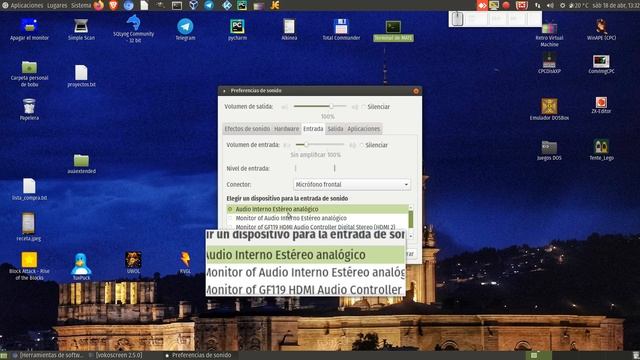Click the Telegram launcher in the top panel
This screenshot has height=360, width=640.
point(209,5)
